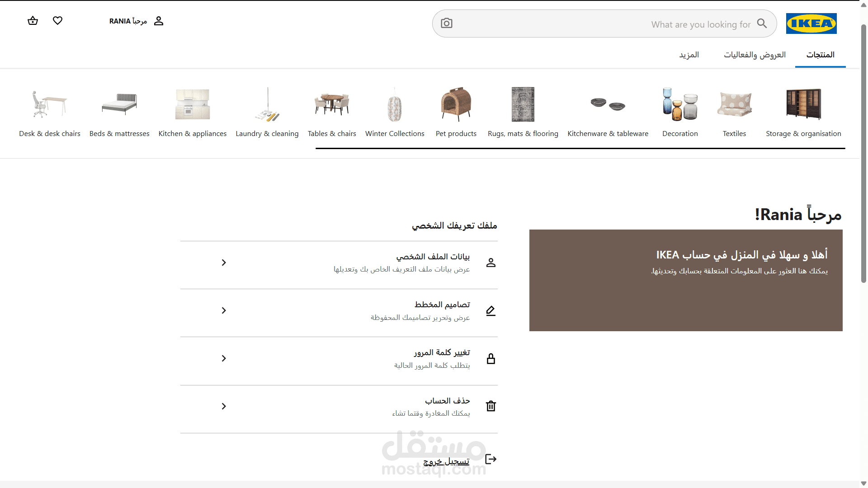Viewport: 868px width, 488px height.
Task: Switch to the المنتجات tab
Action: pos(820,55)
